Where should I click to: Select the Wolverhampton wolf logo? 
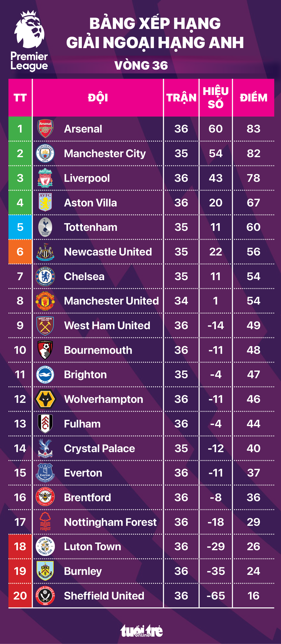(45, 399)
